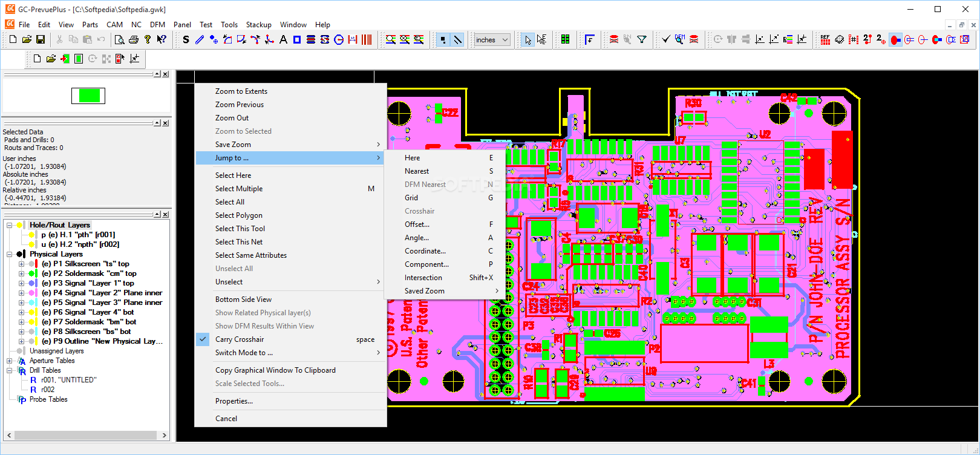Select the arrow pointer selection tool

click(528, 39)
